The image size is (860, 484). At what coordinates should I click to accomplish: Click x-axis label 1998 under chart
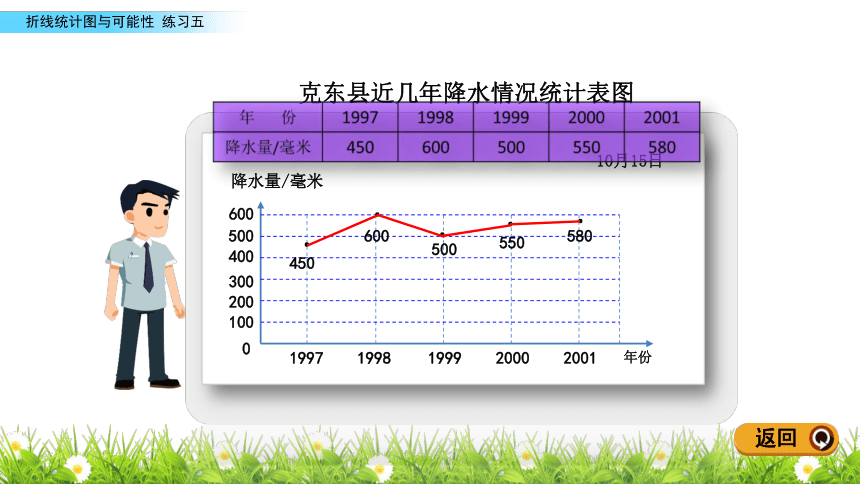point(374,358)
